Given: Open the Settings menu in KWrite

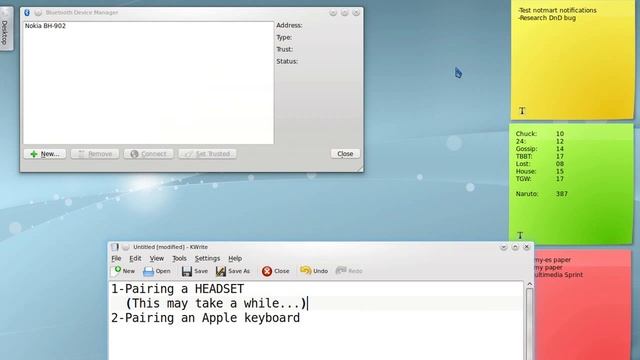Looking at the screenshot, I should (207, 258).
